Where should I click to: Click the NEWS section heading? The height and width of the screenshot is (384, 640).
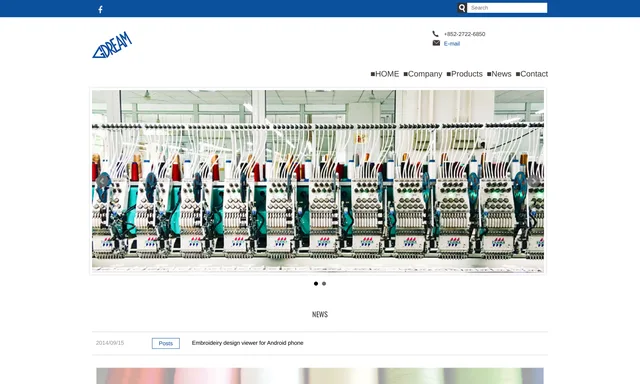(x=320, y=314)
